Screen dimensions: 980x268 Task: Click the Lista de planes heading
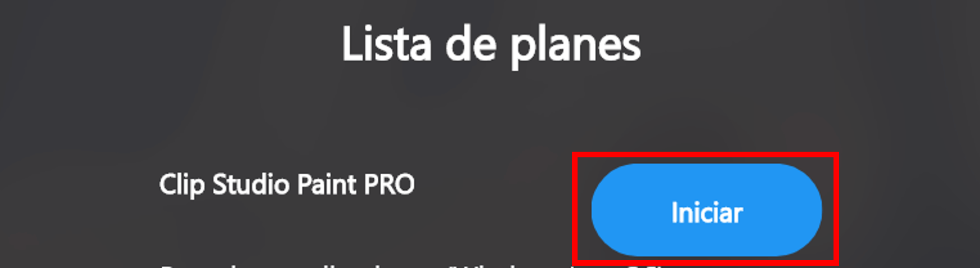[x=491, y=44]
